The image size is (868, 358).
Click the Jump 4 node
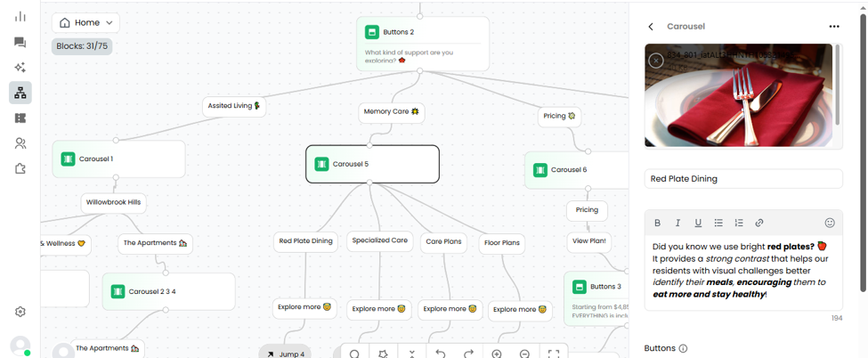(286, 352)
